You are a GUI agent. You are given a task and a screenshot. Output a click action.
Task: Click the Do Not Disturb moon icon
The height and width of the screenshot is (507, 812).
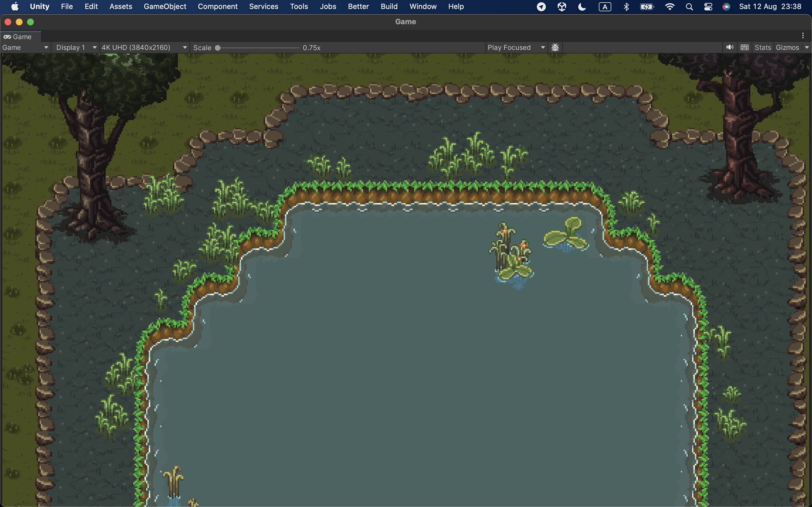pos(582,6)
